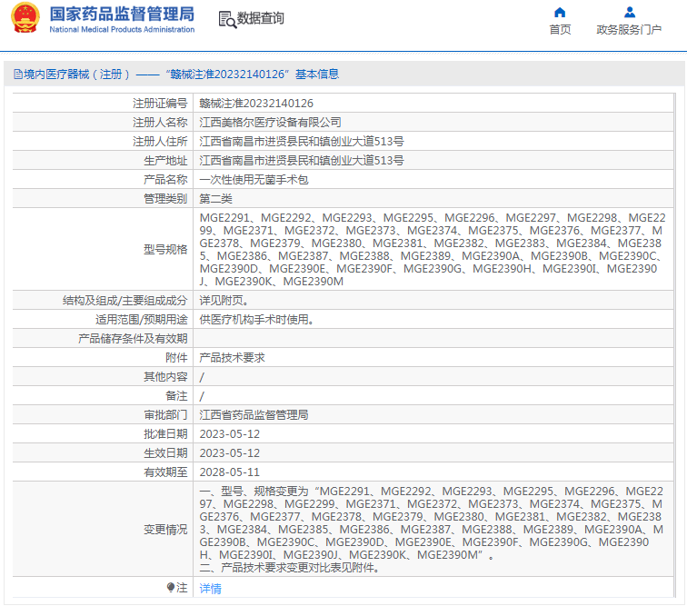Click 产品储存条件及有效期 label
This screenshot has width=687, height=616.
(133, 339)
